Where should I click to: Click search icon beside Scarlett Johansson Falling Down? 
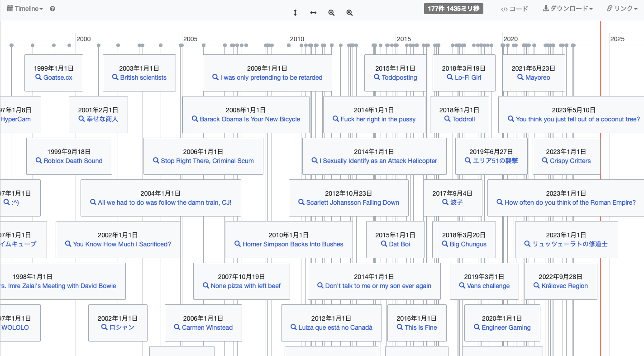[x=301, y=202]
